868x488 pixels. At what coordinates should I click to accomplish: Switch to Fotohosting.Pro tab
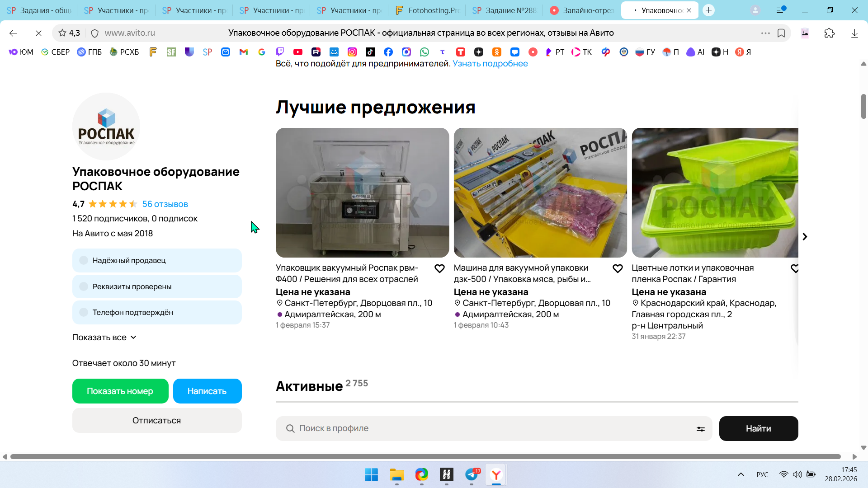pyautogui.click(x=427, y=10)
